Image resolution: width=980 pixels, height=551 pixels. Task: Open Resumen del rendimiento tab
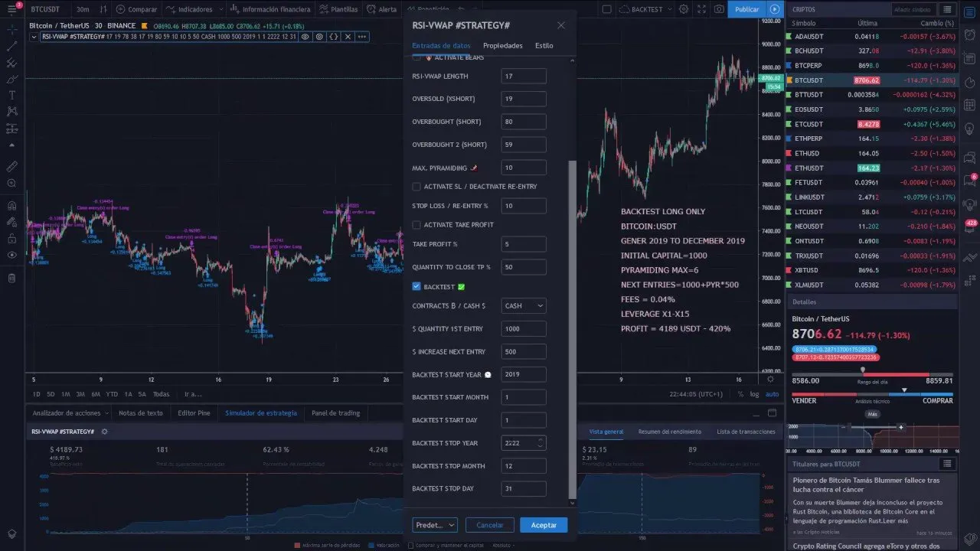669,432
